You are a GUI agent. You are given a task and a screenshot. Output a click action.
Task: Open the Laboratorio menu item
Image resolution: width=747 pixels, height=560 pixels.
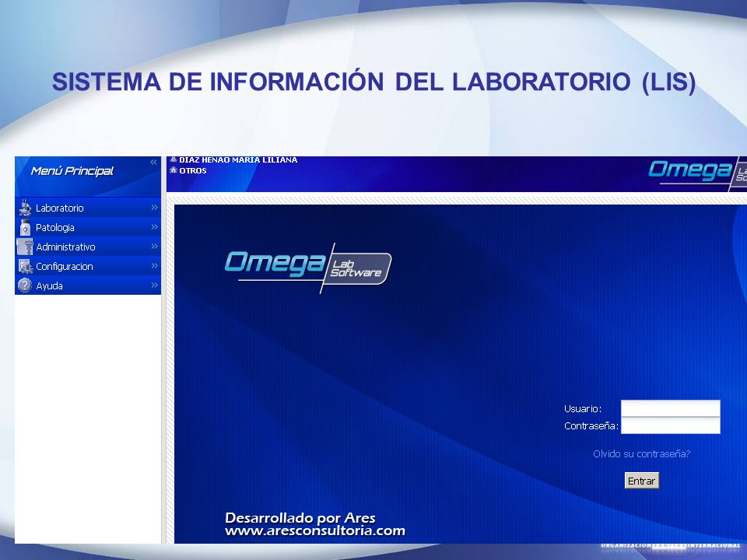(x=88, y=208)
